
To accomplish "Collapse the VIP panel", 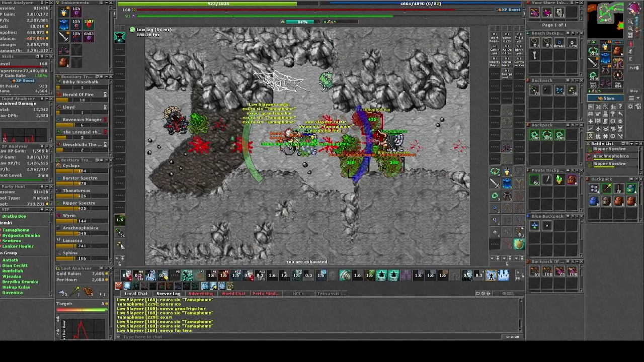I will (47, 210).
